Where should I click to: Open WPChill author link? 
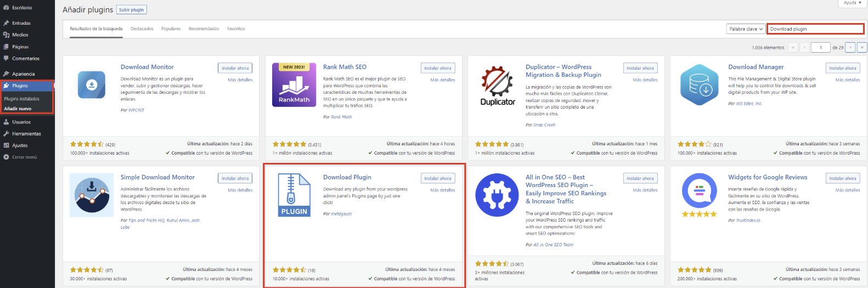click(x=136, y=110)
